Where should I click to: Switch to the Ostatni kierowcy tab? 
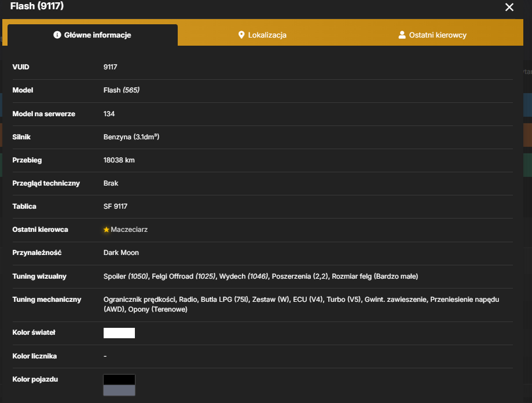click(432, 35)
